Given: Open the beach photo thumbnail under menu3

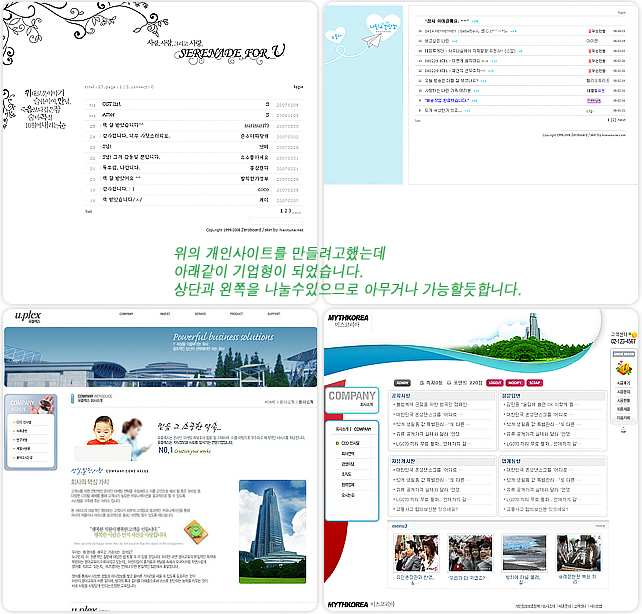Looking at the screenshot, I should pos(522,554).
